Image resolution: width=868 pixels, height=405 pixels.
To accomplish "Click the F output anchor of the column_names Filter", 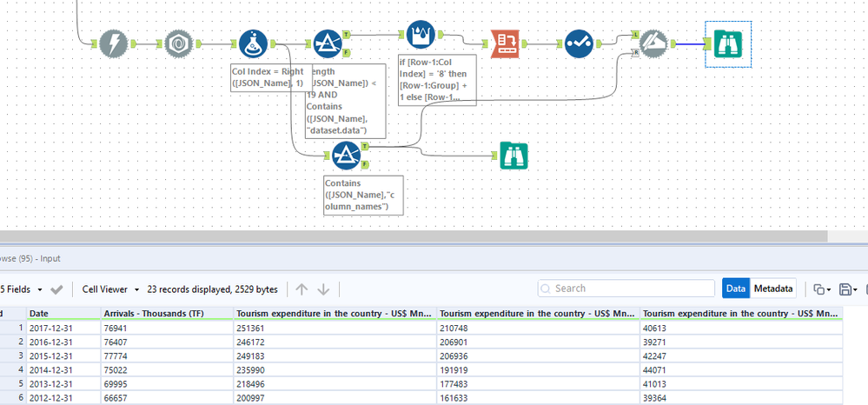I will (365, 165).
